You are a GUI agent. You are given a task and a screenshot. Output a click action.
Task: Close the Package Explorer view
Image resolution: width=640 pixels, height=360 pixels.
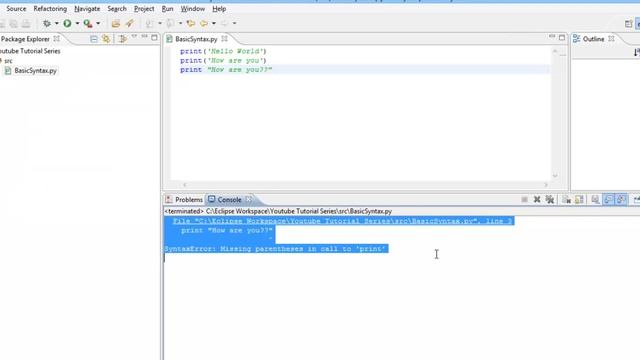click(x=57, y=39)
